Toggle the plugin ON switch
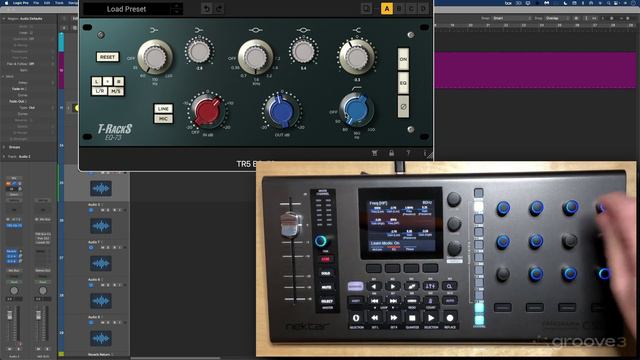Image resolution: width=640 pixels, height=360 pixels. pos(403,59)
